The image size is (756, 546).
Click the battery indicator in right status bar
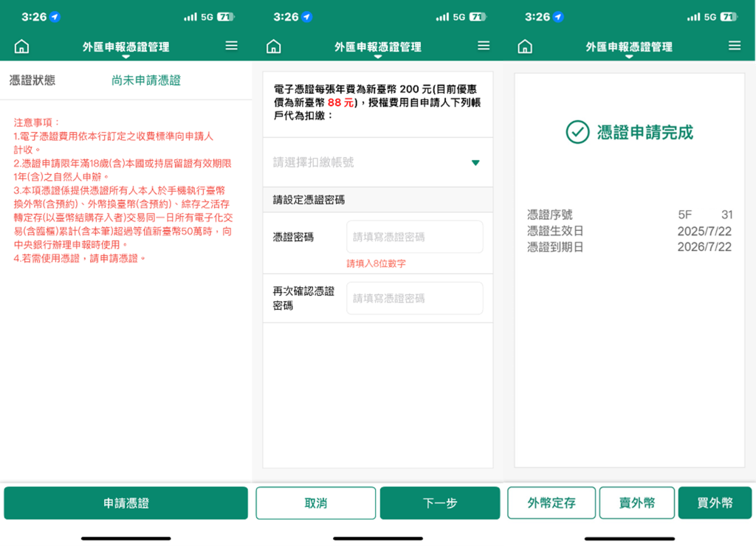click(x=729, y=17)
